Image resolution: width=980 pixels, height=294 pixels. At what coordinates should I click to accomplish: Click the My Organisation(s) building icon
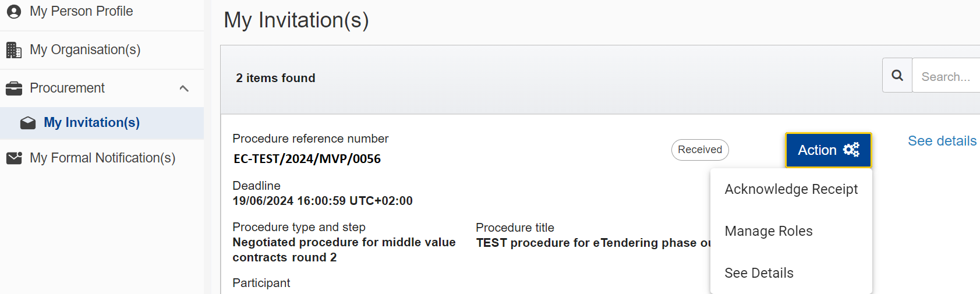pos(13,50)
